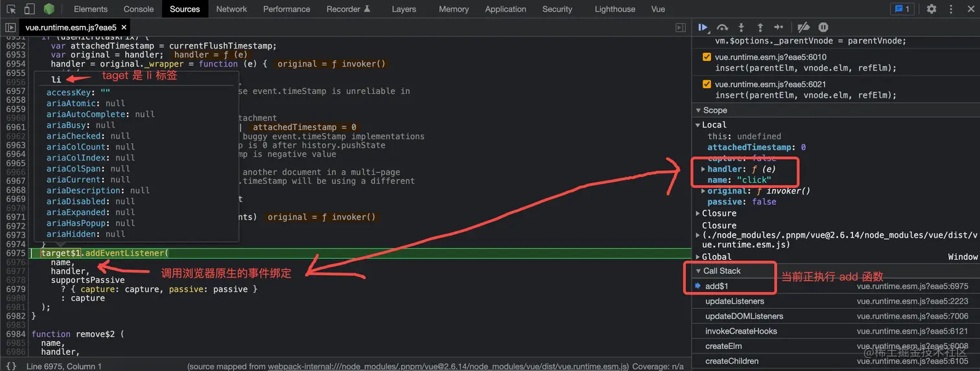980x371 pixels.
Task: Close the vue.runtime.esm.js file tab
Action: coord(123,27)
